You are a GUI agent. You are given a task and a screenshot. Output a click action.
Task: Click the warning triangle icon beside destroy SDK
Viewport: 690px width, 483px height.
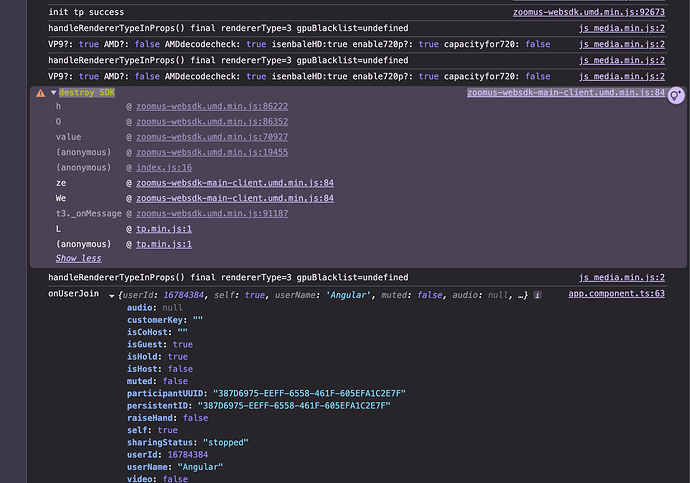point(40,93)
